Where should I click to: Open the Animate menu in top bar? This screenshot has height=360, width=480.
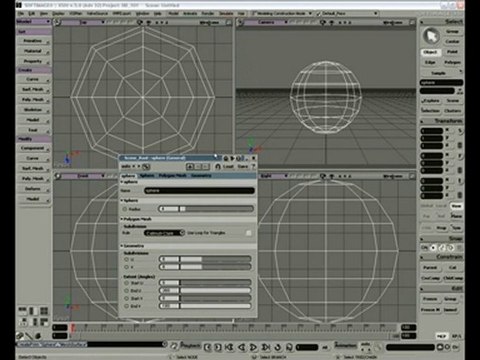190,14
